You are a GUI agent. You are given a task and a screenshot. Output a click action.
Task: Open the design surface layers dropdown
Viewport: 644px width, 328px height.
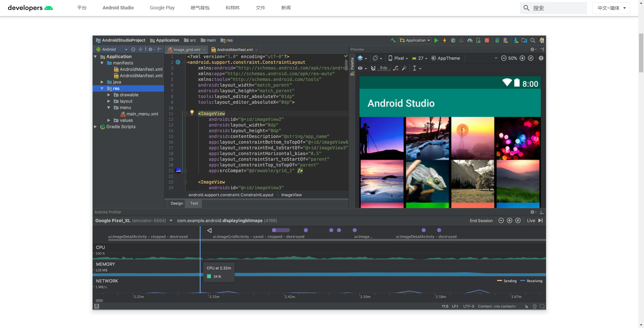click(362, 58)
